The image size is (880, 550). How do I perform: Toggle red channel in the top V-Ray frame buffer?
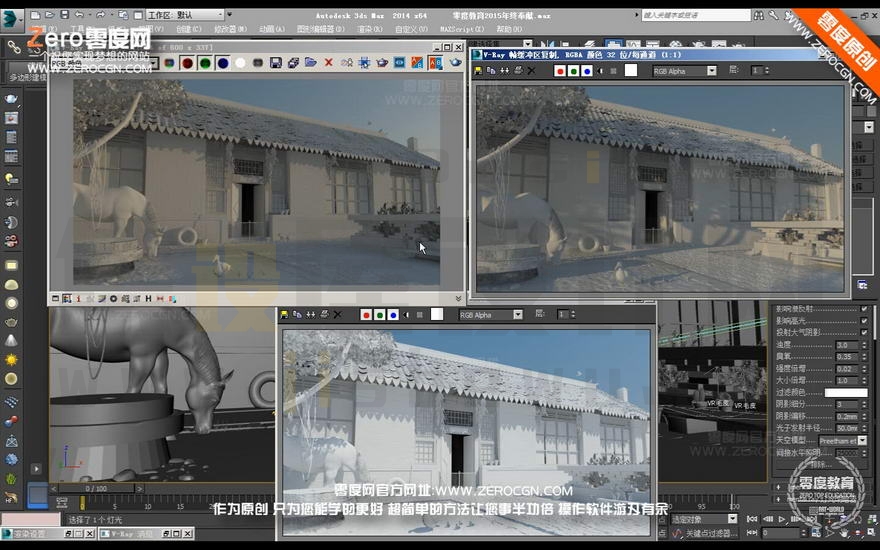560,71
